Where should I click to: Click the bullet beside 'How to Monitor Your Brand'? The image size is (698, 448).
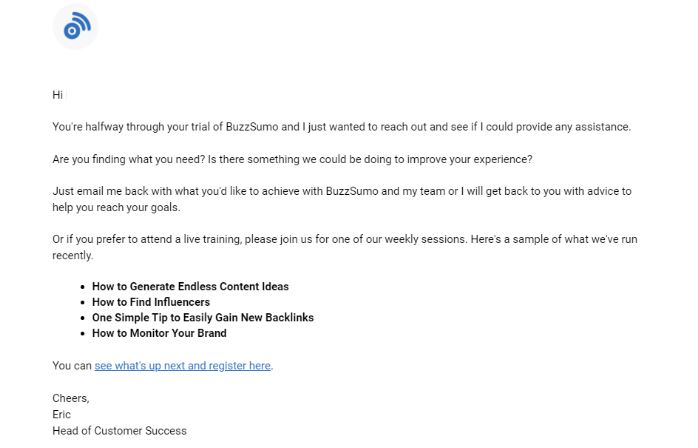coord(82,334)
